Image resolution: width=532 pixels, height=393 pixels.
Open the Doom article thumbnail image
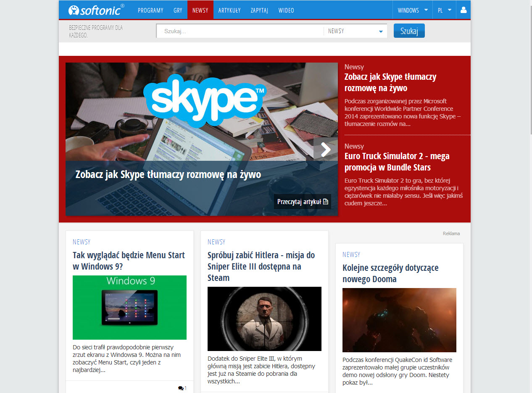(399, 320)
